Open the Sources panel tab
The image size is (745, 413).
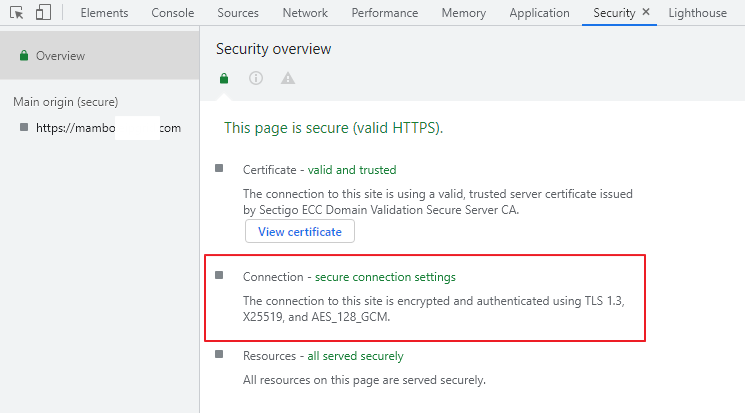coord(237,13)
